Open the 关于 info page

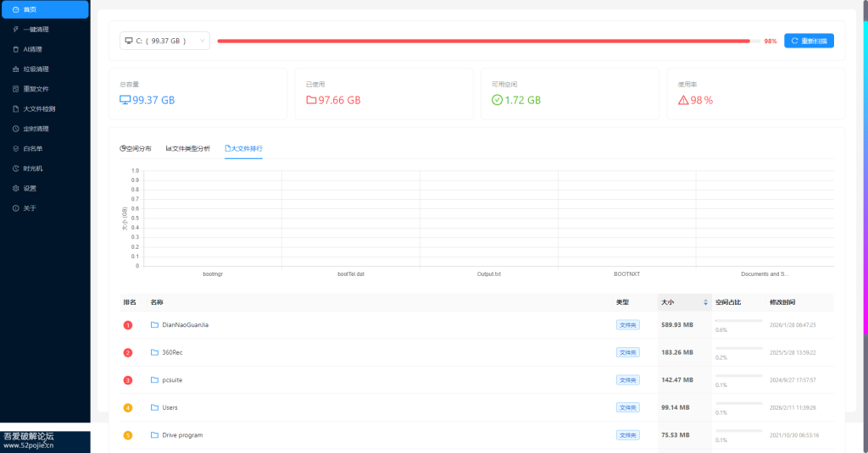click(x=29, y=208)
